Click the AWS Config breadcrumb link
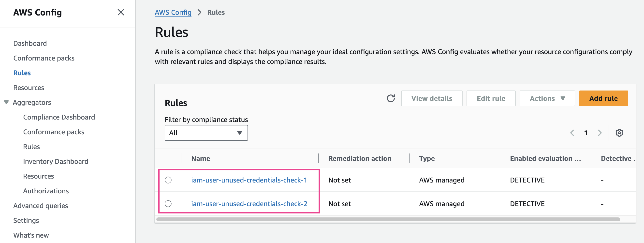Image resolution: width=644 pixels, height=243 pixels. coord(173,12)
